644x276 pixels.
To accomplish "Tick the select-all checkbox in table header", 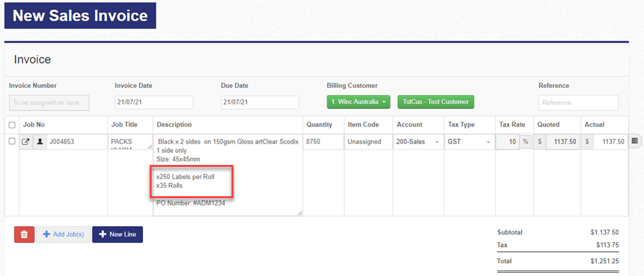I will tap(12, 125).
